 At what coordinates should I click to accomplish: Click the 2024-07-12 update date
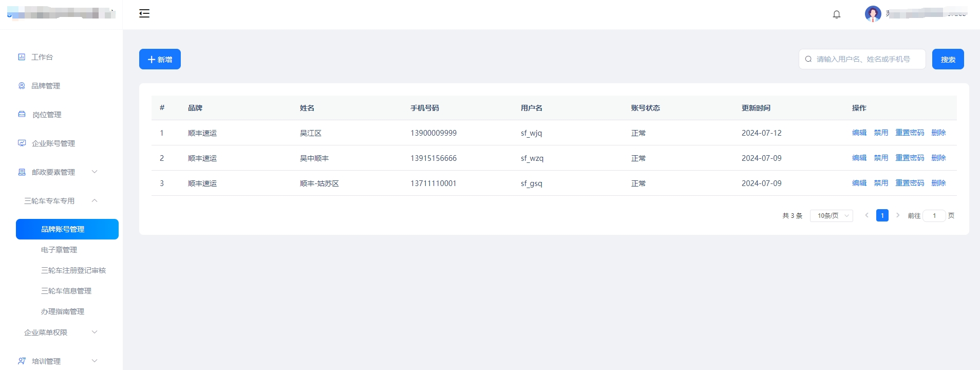pos(762,133)
